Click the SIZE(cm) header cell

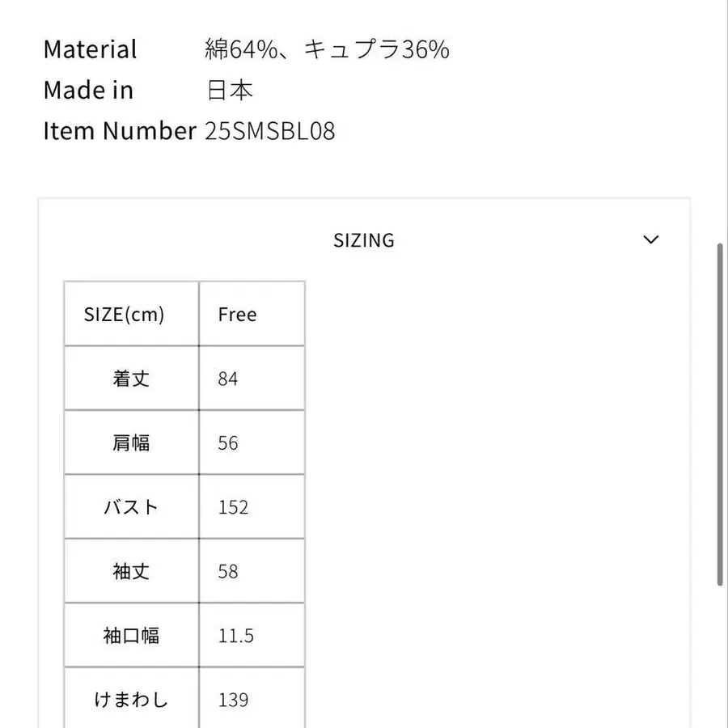pos(125,315)
